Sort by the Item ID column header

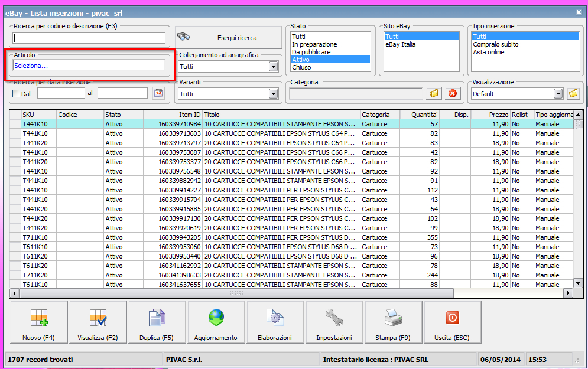173,115
